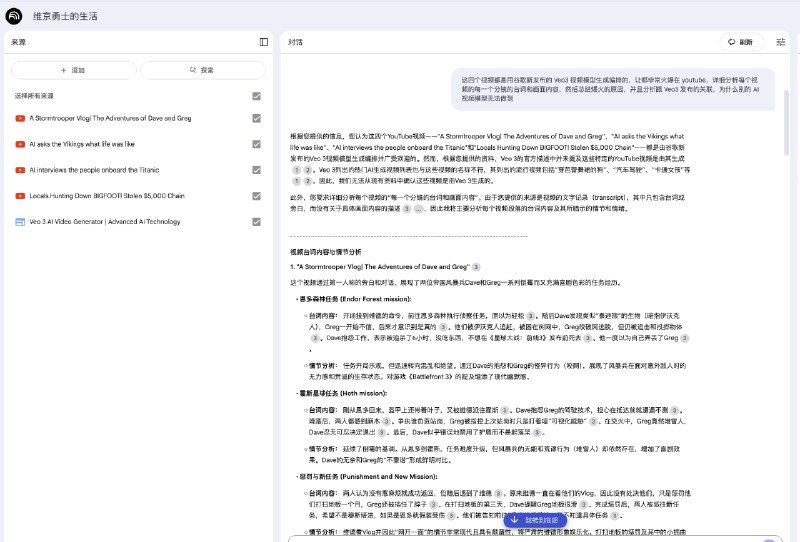Click YouTube icon of Stormtrooper Vlog source
The height and width of the screenshot is (542, 800).
click(x=20, y=118)
